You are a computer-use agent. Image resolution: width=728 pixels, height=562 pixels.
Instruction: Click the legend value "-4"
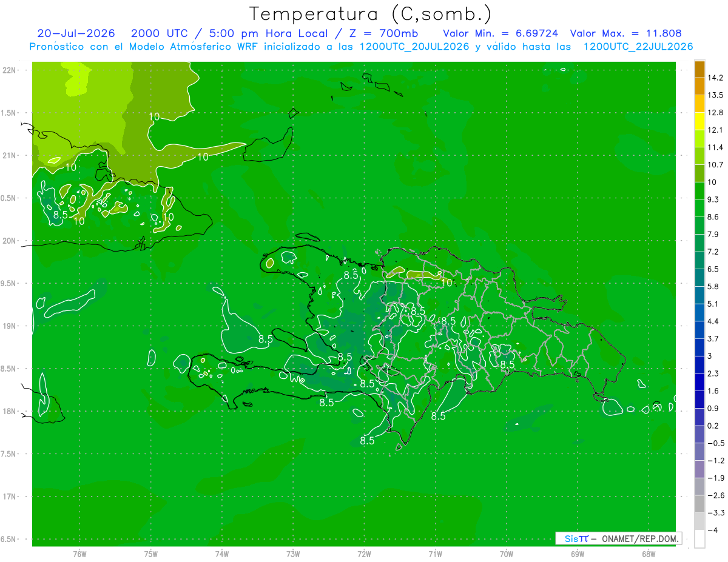(x=713, y=530)
